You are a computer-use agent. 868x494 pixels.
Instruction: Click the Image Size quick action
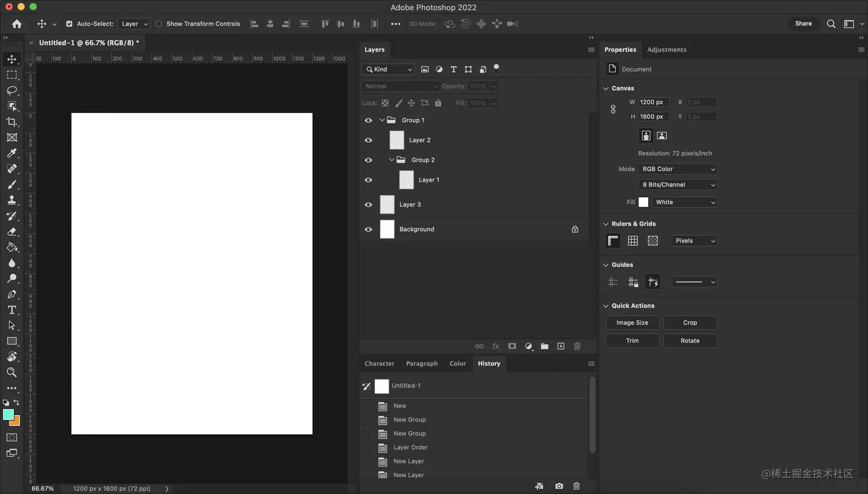[x=631, y=322]
